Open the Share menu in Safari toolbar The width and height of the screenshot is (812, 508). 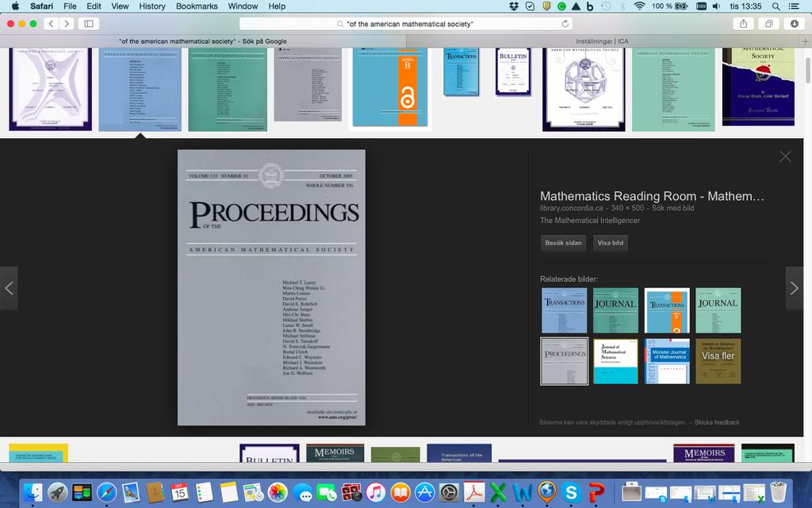743,23
